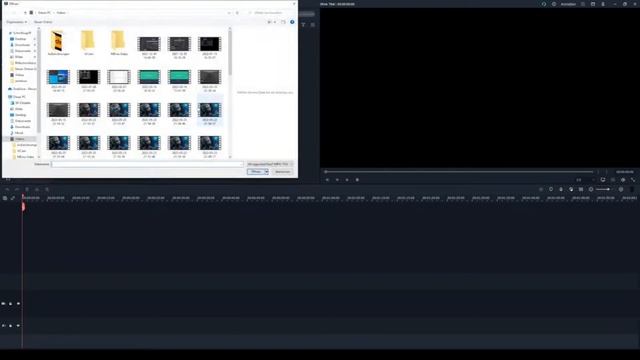Click the zoom-to-fit icon after the zoom slider
The width and height of the screenshot is (640, 360).
[x=631, y=189]
